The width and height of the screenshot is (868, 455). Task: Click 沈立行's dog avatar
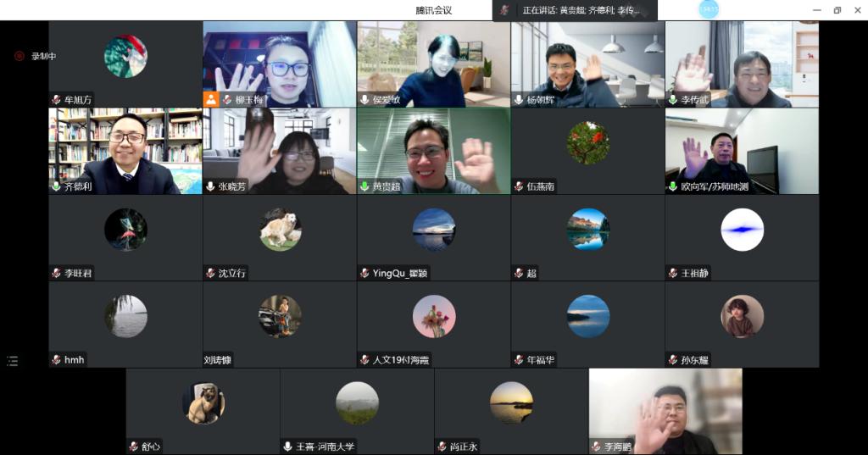(280, 230)
